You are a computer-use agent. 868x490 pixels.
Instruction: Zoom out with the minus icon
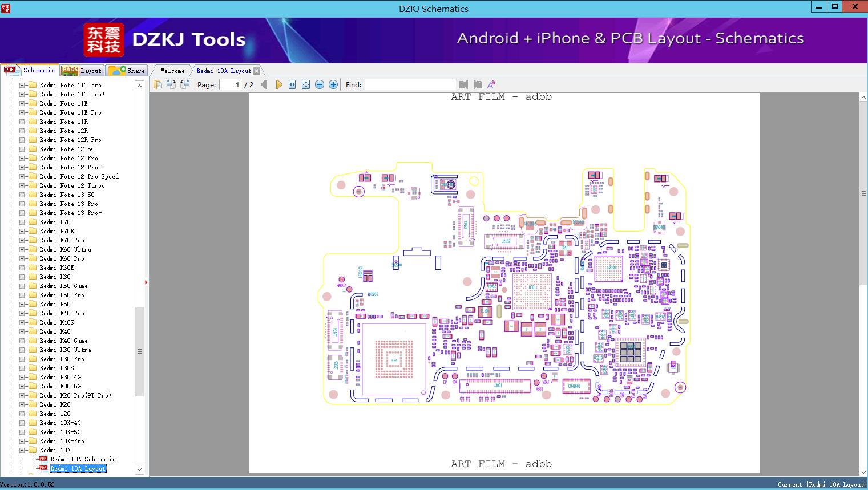click(x=320, y=84)
